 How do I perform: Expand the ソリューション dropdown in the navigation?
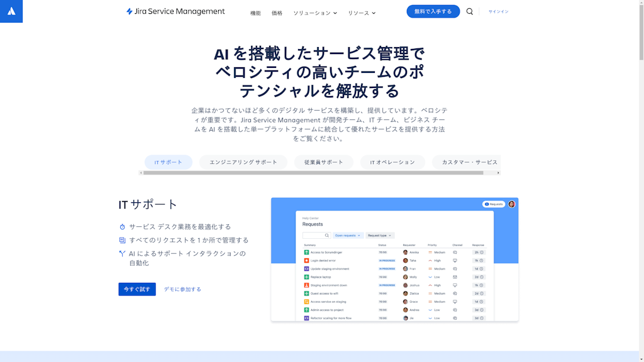(314, 11)
